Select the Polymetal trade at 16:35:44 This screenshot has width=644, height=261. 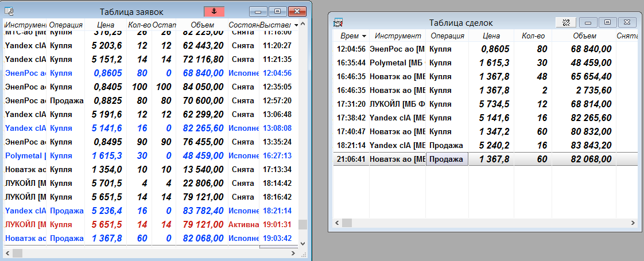pos(486,63)
